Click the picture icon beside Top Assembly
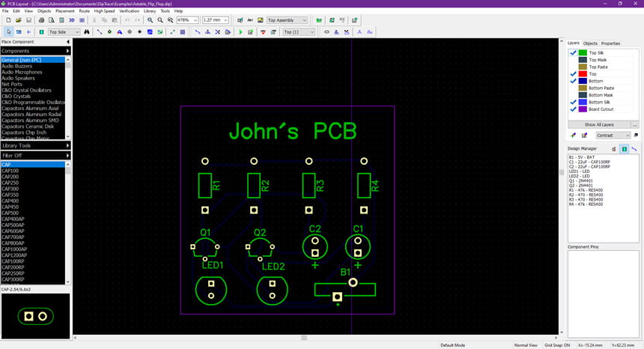This screenshot has height=349, width=644. [x=261, y=20]
